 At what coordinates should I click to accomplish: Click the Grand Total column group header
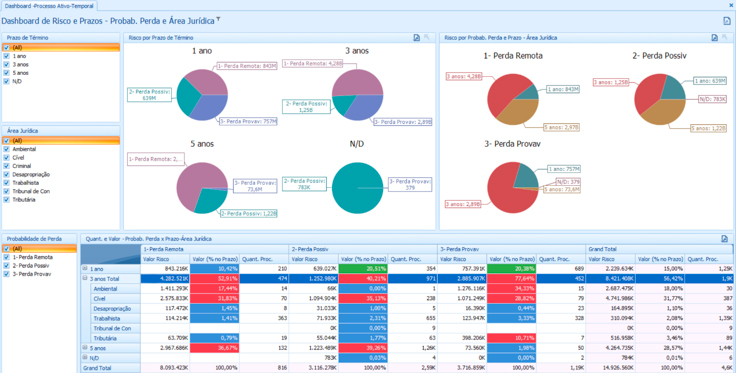coord(659,249)
